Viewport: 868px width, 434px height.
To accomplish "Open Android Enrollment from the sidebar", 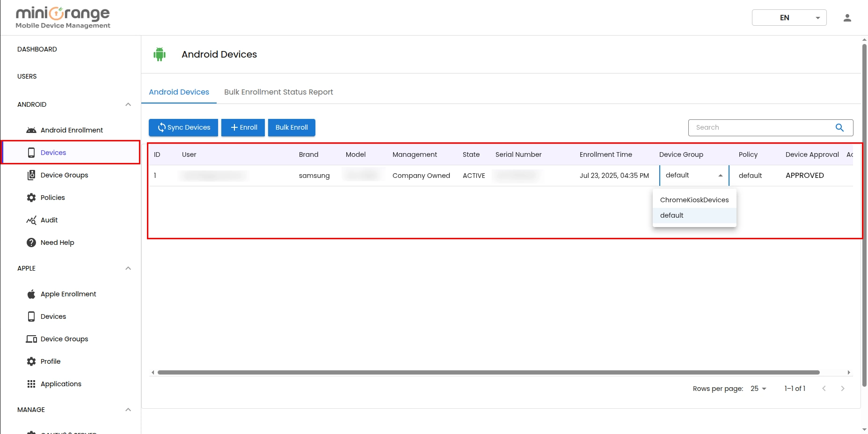I will (x=71, y=130).
